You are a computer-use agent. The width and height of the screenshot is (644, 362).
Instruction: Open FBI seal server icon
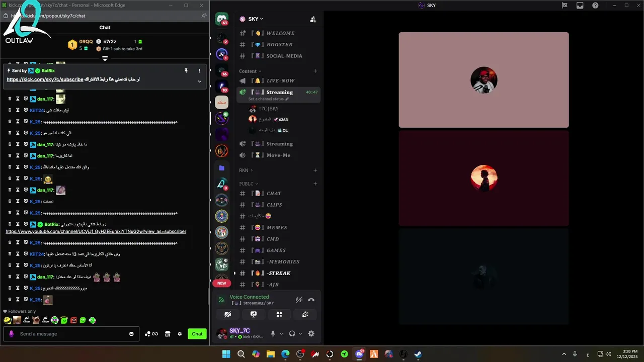[x=222, y=216]
